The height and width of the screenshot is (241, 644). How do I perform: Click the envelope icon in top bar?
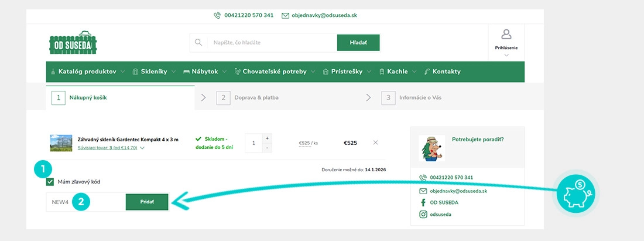285,16
